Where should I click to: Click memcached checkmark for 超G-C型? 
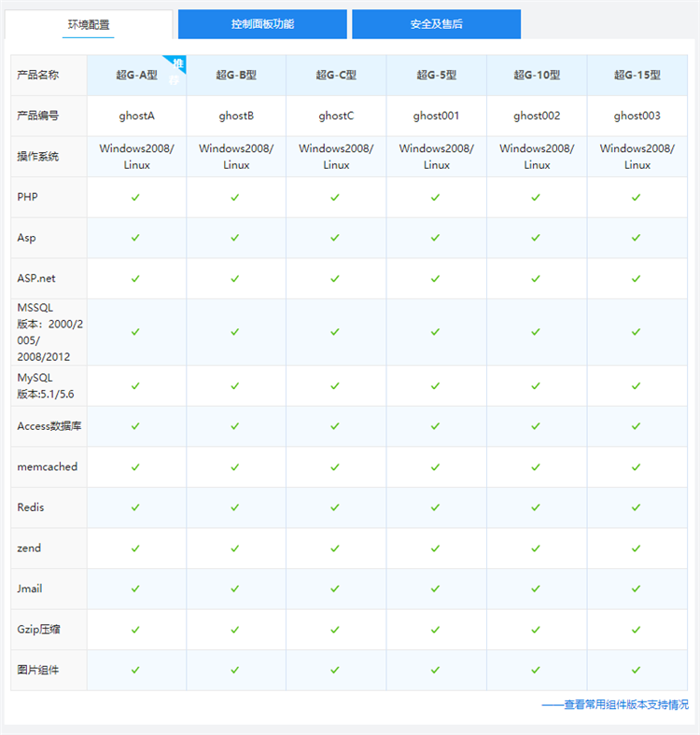point(335,466)
